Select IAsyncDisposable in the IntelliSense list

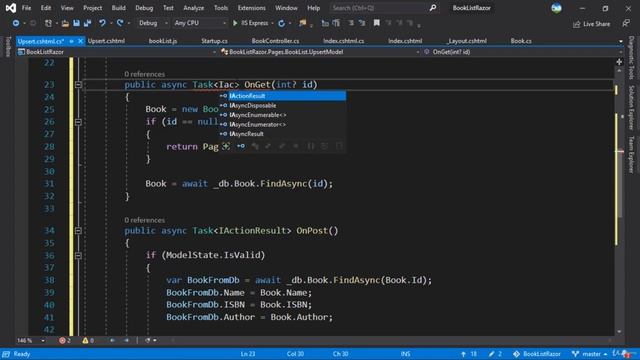(x=282, y=105)
